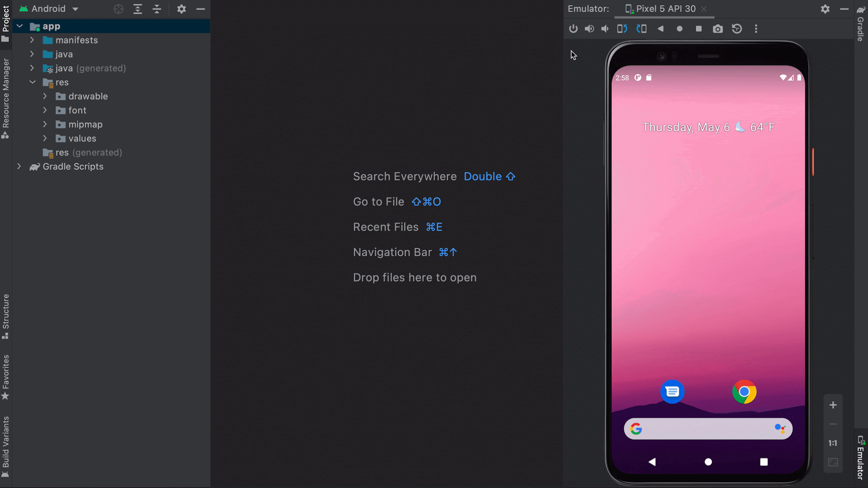This screenshot has width=868, height=488.
Task: Click the emulator Volume Up icon
Action: [x=589, y=29]
